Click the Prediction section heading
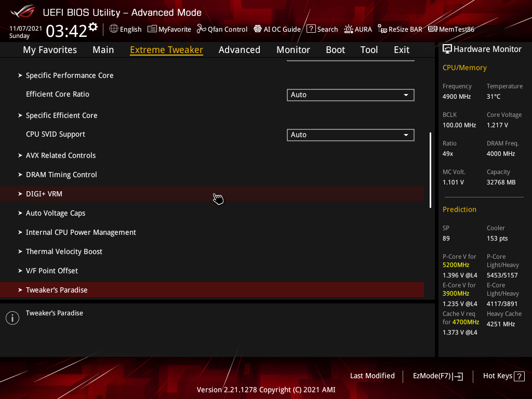This screenshot has height=399, width=532. 459,210
